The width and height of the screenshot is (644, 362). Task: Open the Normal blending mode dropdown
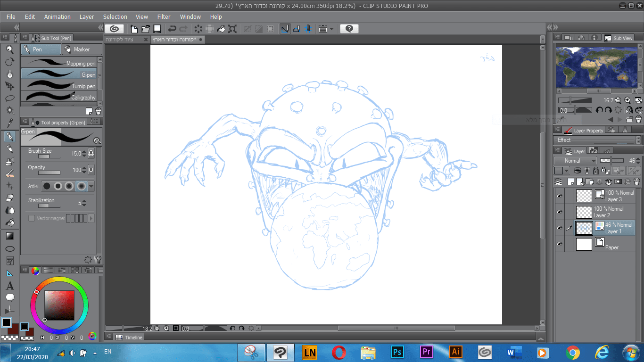pos(575,161)
